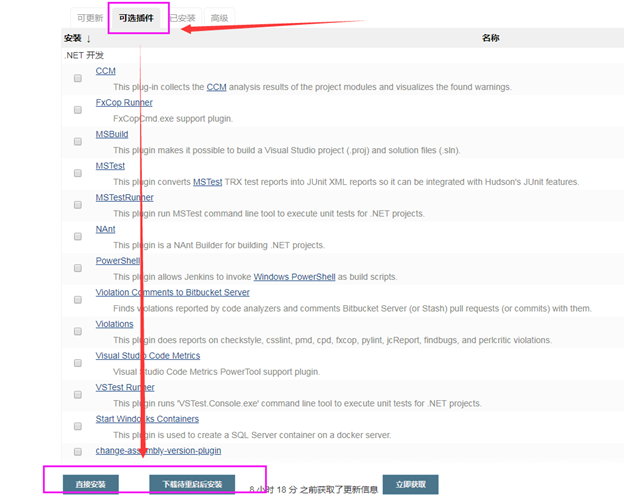Select Violation Comments to Bitbucket Server checkbox
The image size is (624, 497).
[x=78, y=300]
